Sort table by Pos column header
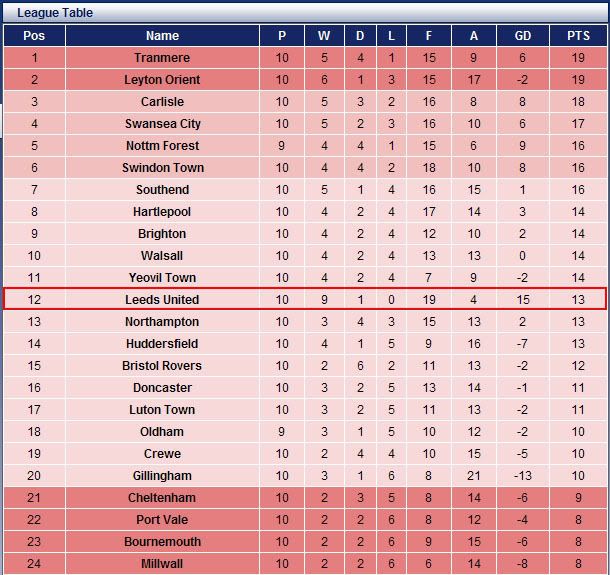 pyautogui.click(x=34, y=36)
